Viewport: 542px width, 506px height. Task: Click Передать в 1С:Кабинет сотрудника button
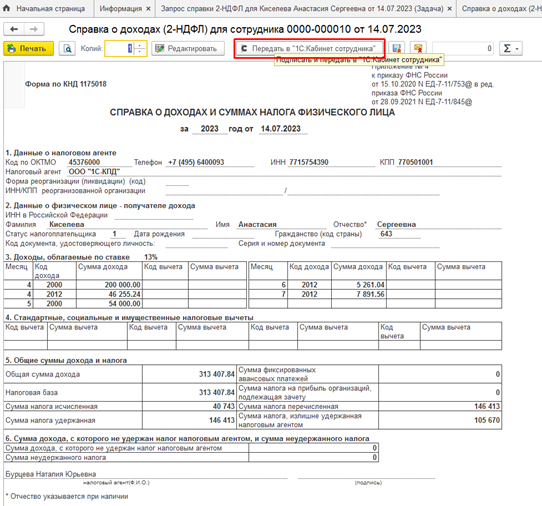(309, 48)
